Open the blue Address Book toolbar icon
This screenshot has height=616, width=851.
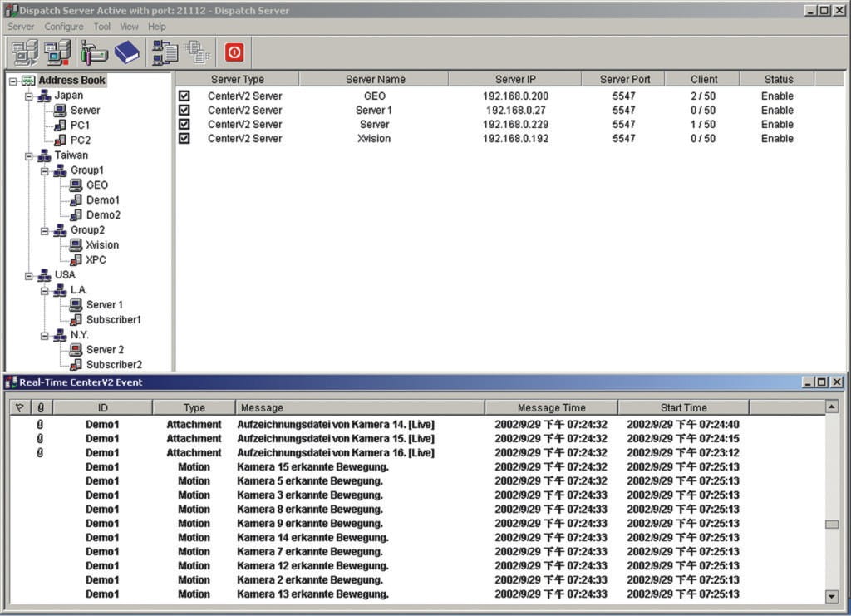tap(126, 52)
